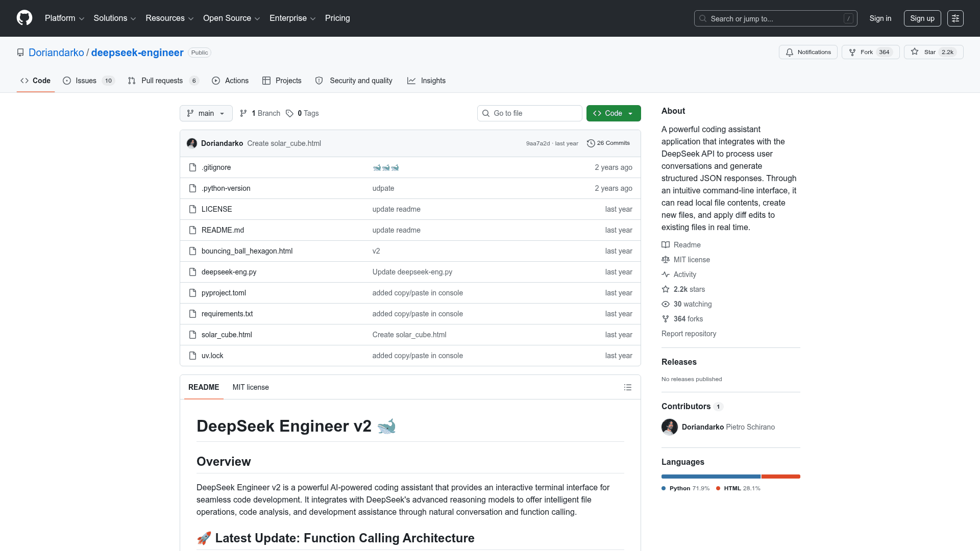Image resolution: width=980 pixels, height=551 pixels.
Task: Fork the repository
Action: pos(870,52)
